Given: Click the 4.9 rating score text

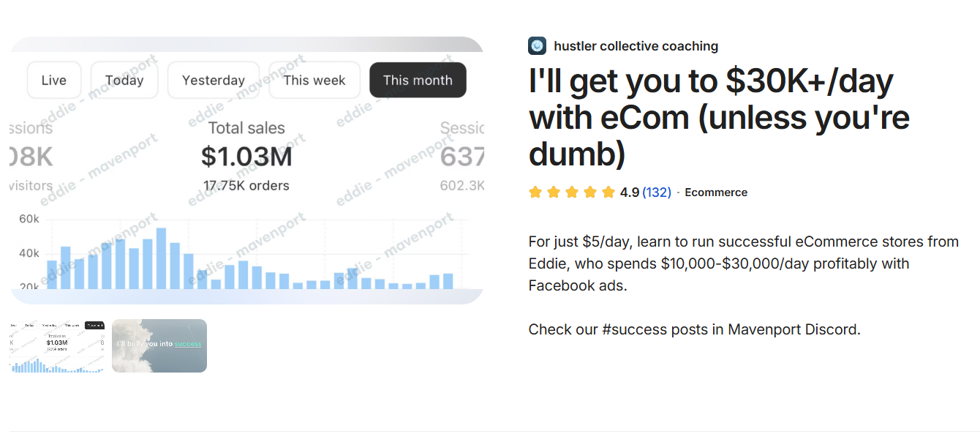Looking at the screenshot, I should (x=629, y=192).
